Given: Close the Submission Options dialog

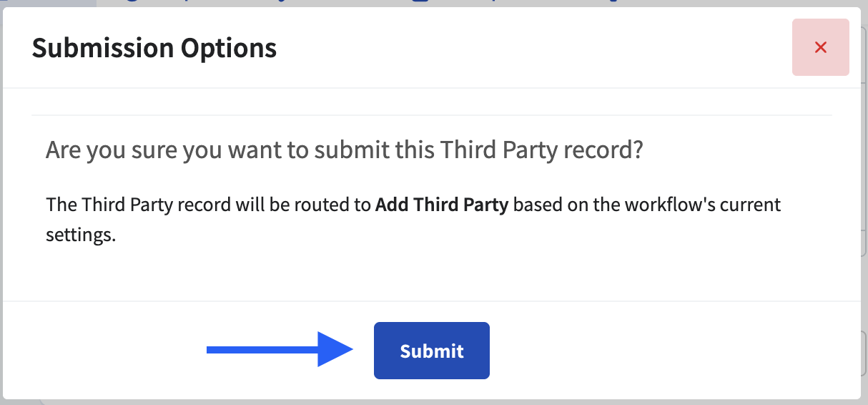Looking at the screenshot, I should (820, 47).
